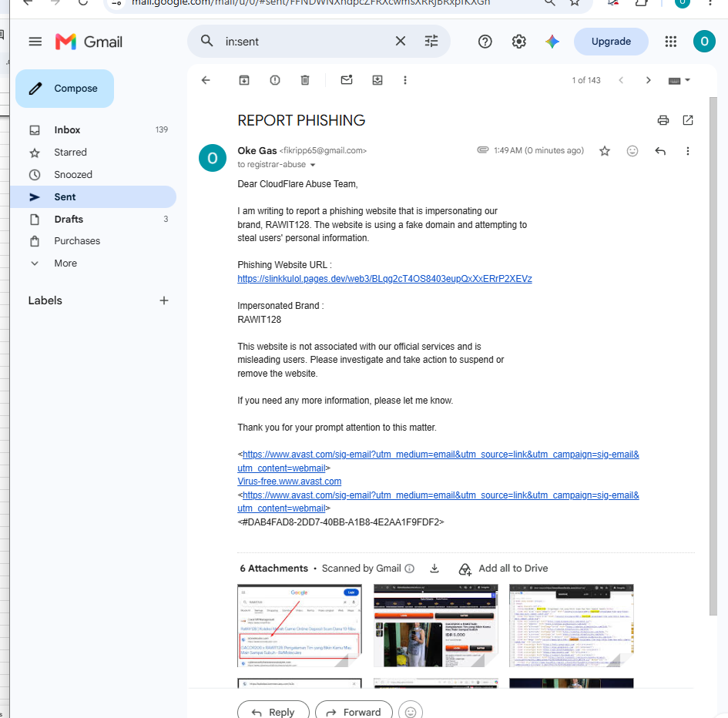Go back to the Sent list
Screen dimensions: 728x718
click(x=206, y=80)
